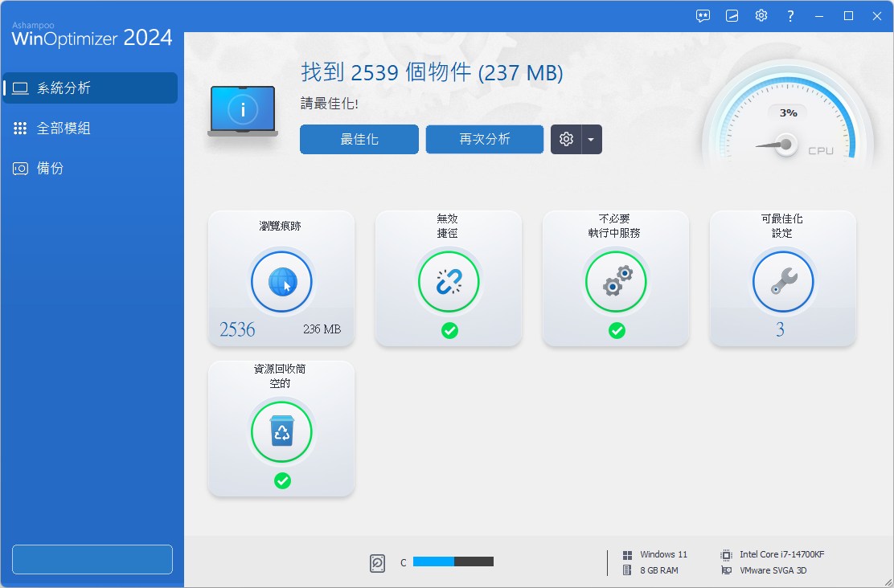
Task: Click the C drive usage bar
Action: (x=453, y=561)
